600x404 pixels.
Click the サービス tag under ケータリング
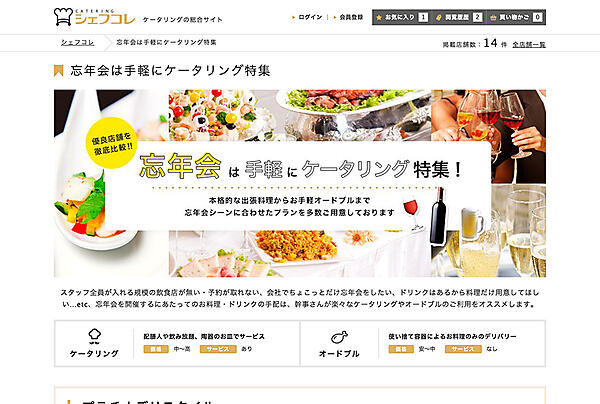click(x=218, y=349)
